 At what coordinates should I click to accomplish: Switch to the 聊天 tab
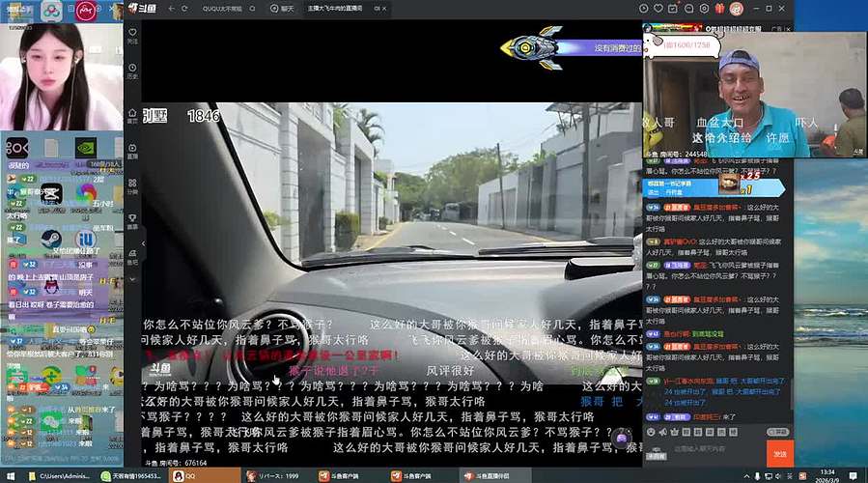point(282,8)
